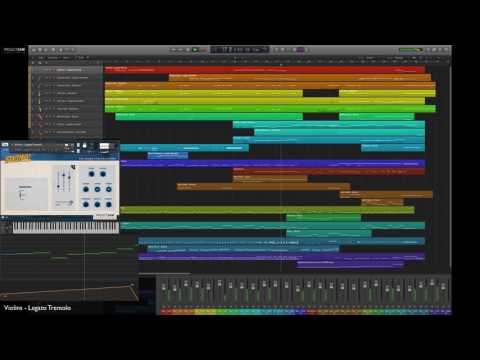Toggle the purple-lit button in the control bar
The width and height of the screenshot is (480, 360).
(x=301, y=50)
